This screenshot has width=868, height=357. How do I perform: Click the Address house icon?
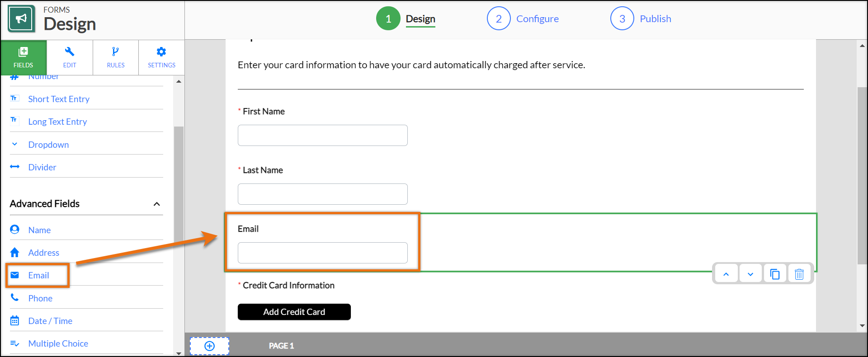15,252
